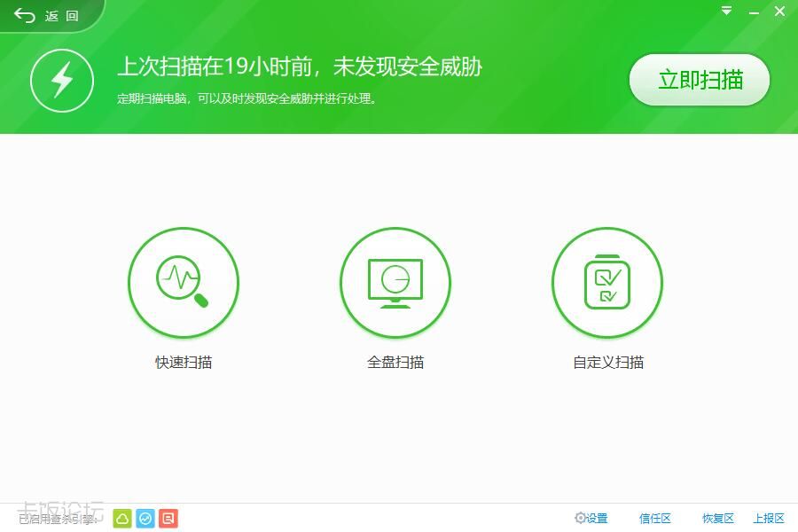Open the 恢复区 recovery zone

pyautogui.click(x=718, y=518)
